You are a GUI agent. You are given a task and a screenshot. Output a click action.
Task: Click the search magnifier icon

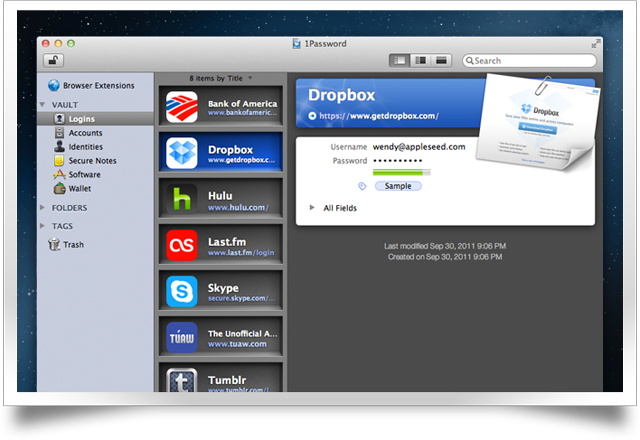coord(469,61)
